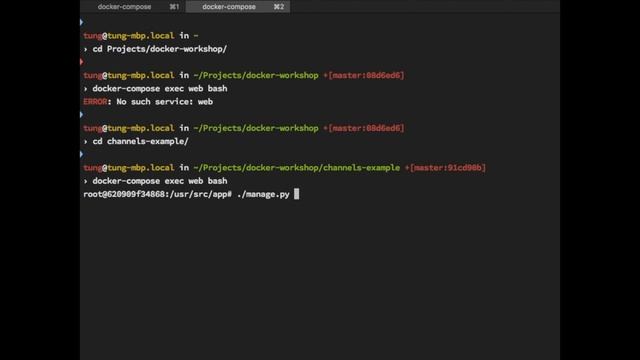Click the blue prompt mark below the ERROR line
640x360 pixels.
tap(82, 115)
